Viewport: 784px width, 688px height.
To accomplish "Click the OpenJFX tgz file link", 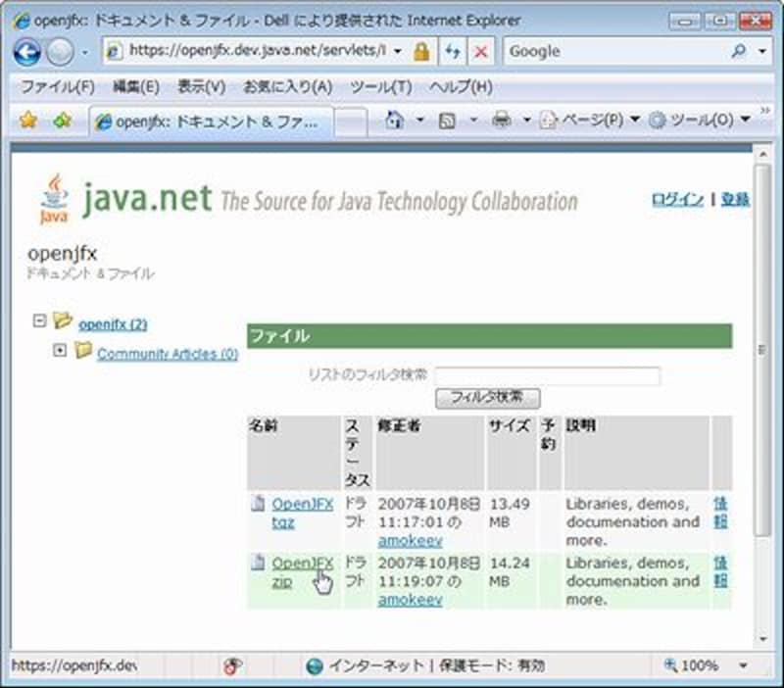I will 303,513.
